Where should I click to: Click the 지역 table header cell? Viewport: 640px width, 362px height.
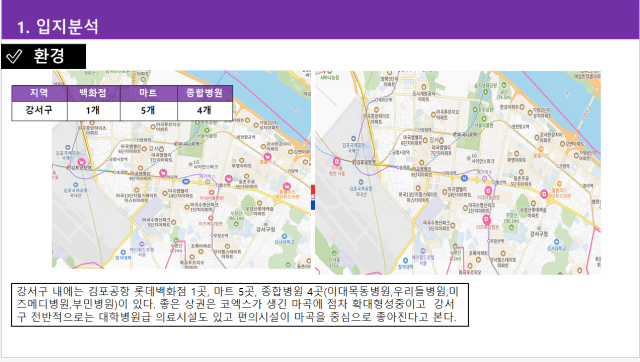[39, 93]
